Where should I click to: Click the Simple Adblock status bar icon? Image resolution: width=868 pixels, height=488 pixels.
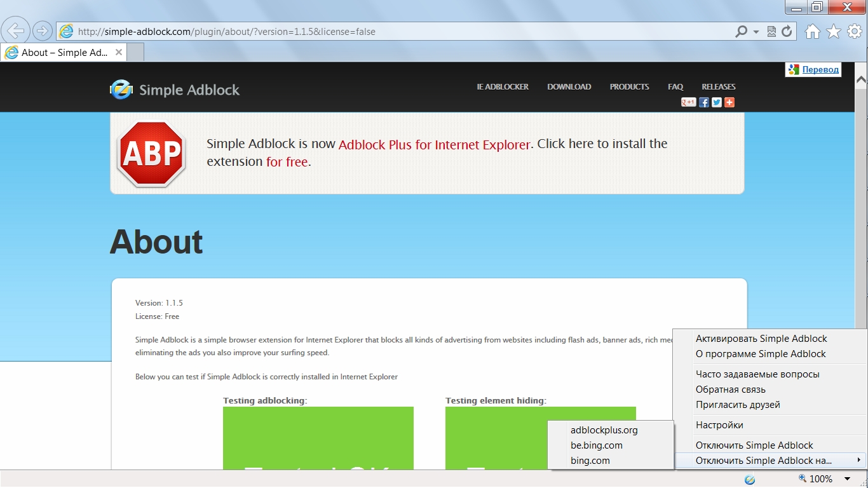[750, 479]
